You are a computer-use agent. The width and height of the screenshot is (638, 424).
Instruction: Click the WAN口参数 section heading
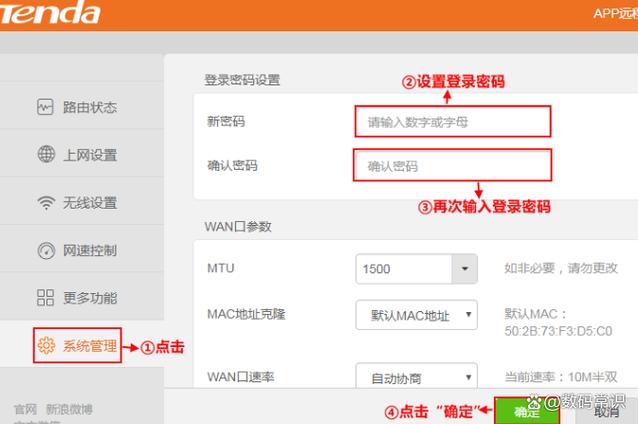pyautogui.click(x=238, y=227)
